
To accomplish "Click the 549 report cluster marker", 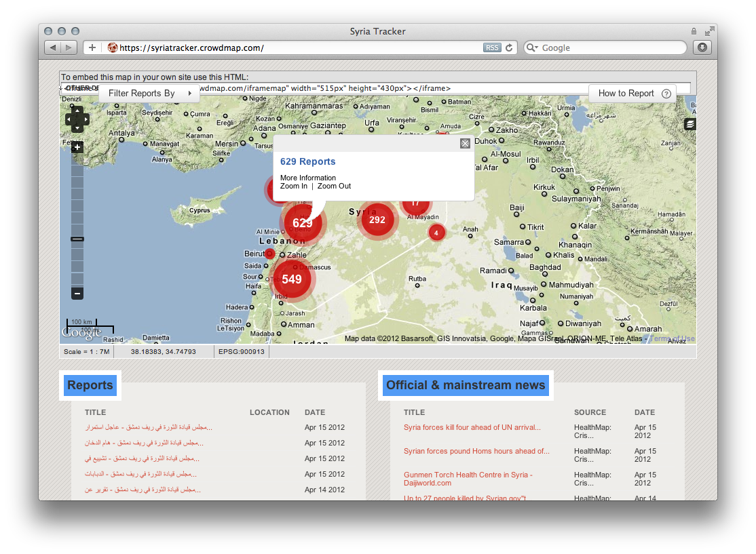I will (x=292, y=278).
